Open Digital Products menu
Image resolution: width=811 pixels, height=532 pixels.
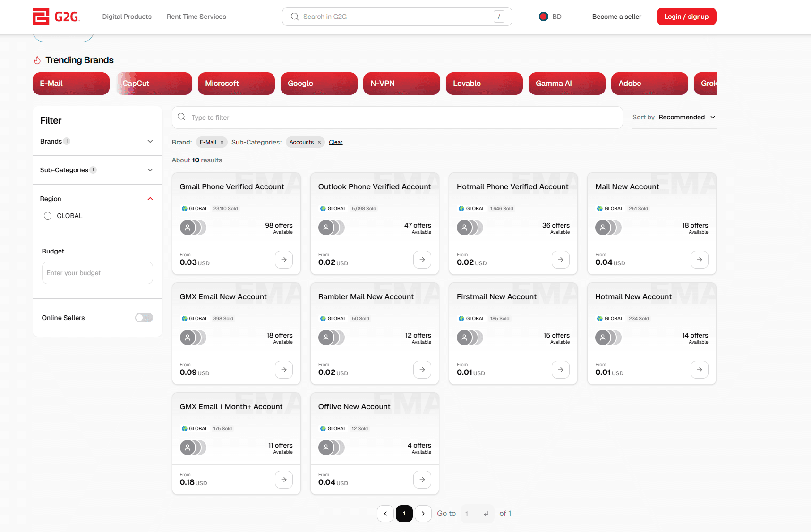point(127,17)
